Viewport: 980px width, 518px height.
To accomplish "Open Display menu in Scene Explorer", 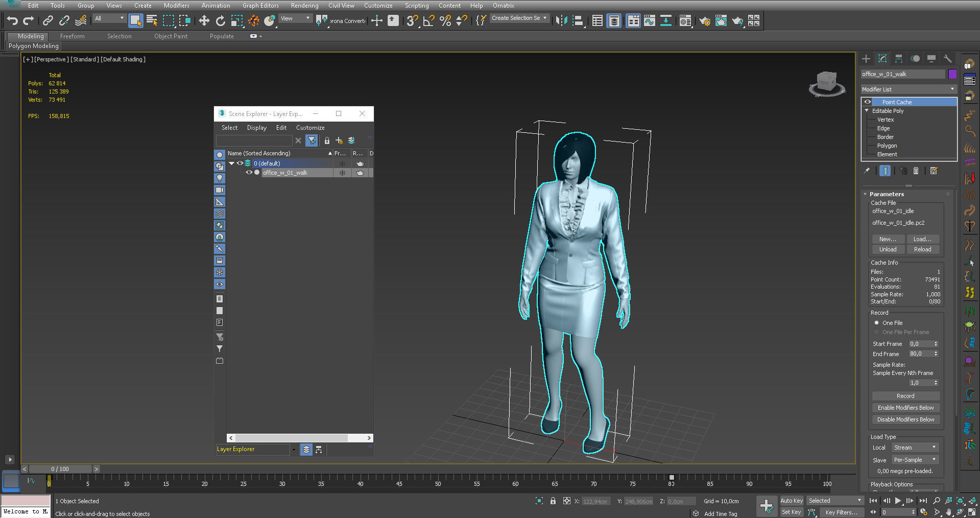I will [256, 128].
